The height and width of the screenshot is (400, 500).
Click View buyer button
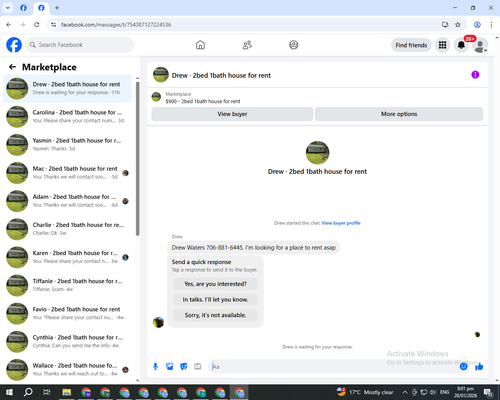point(232,114)
